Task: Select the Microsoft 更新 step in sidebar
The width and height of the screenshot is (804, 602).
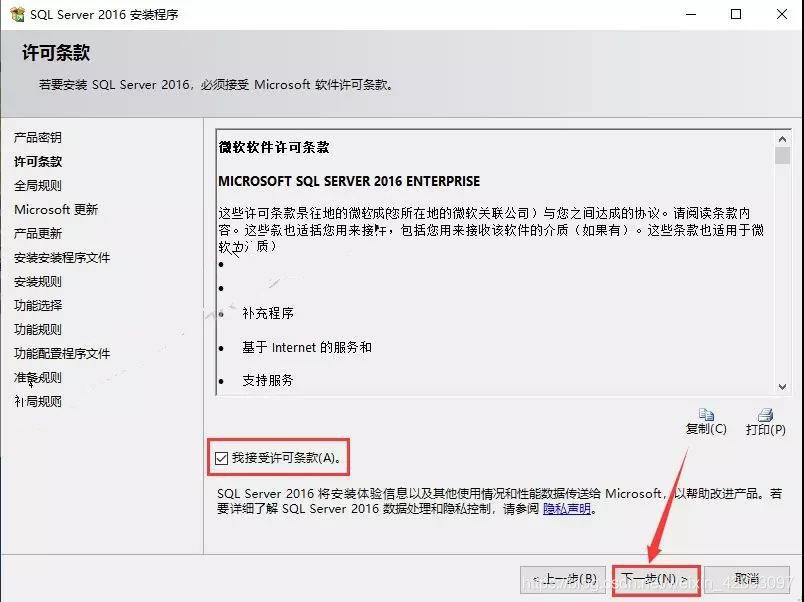Action: coord(56,210)
